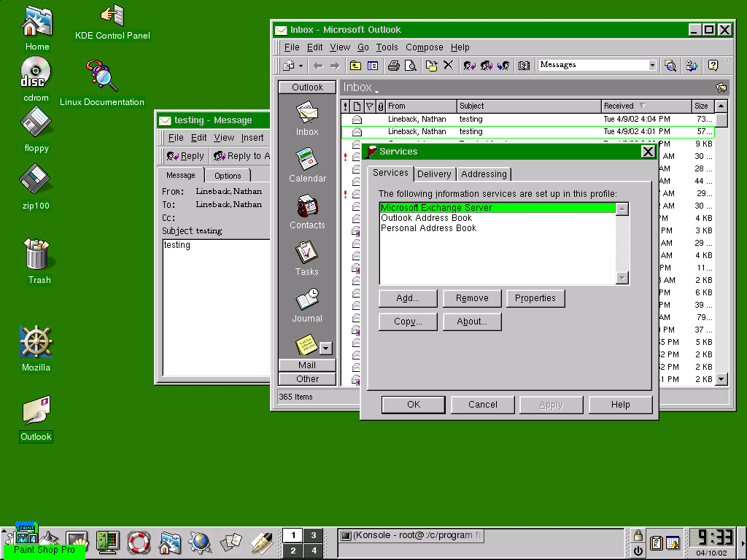Click the Reply icon in Outlook's main toolbar
This screenshot has width=747, height=560.
point(469,66)
